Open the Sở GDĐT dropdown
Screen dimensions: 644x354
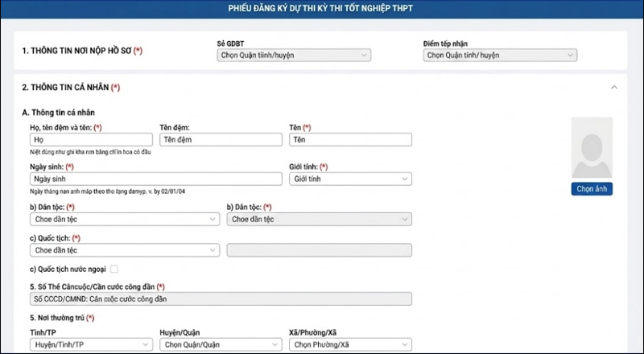coord(294,55)
